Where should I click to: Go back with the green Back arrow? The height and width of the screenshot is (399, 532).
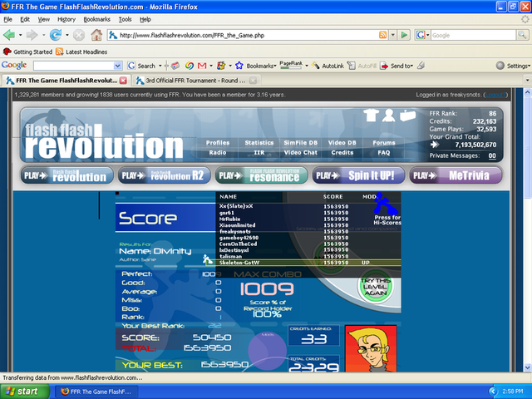[x=9, y=35]
